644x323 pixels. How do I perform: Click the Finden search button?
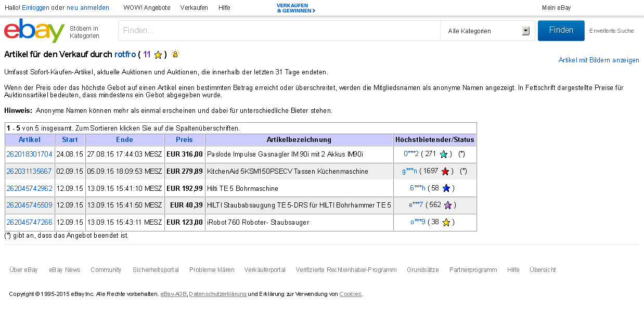(561, 31)
